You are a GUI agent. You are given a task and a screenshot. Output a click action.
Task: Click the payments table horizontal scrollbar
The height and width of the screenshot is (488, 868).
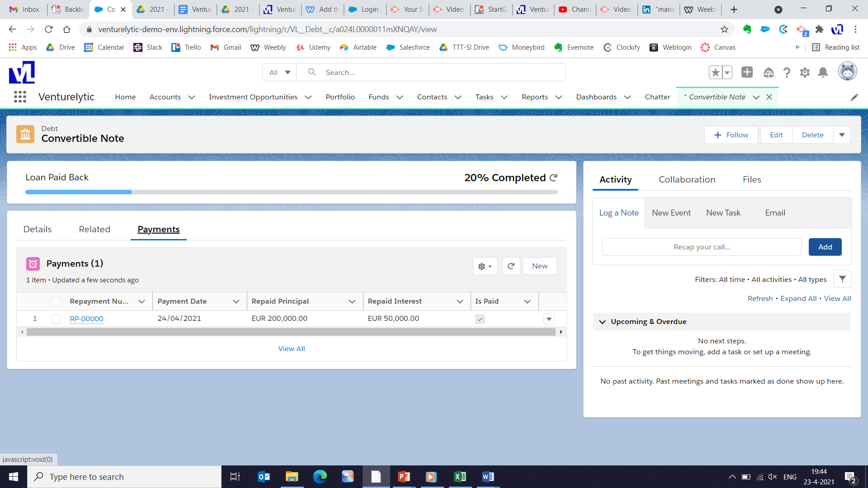click(x=291, y=332)
